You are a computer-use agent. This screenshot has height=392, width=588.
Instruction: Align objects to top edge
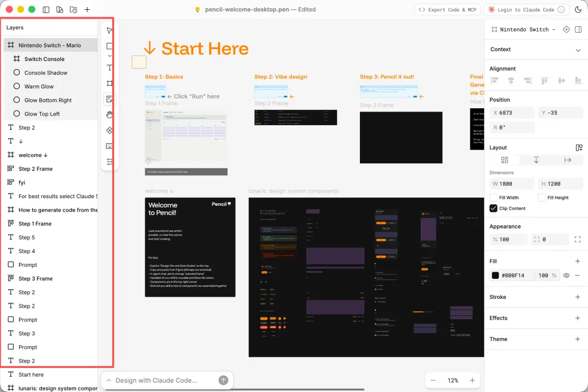tap(544, 80)
